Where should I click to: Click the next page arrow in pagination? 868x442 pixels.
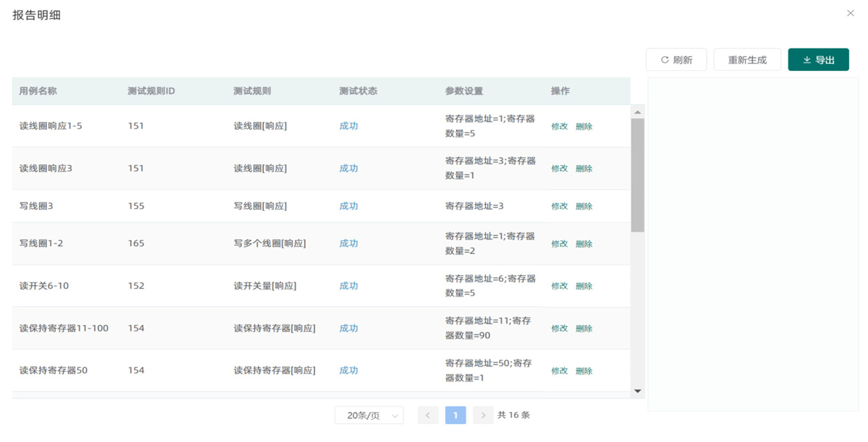tap(483, 415)
